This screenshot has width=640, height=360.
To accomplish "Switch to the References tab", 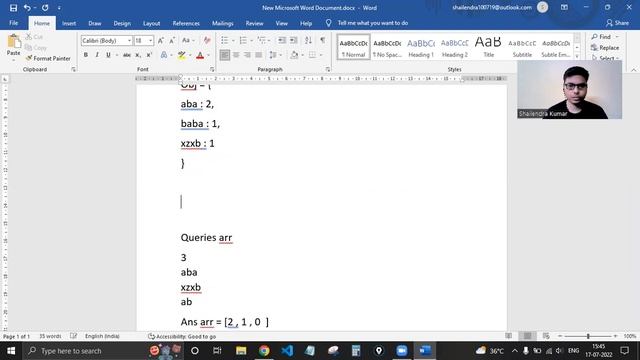I will point(186,23).
